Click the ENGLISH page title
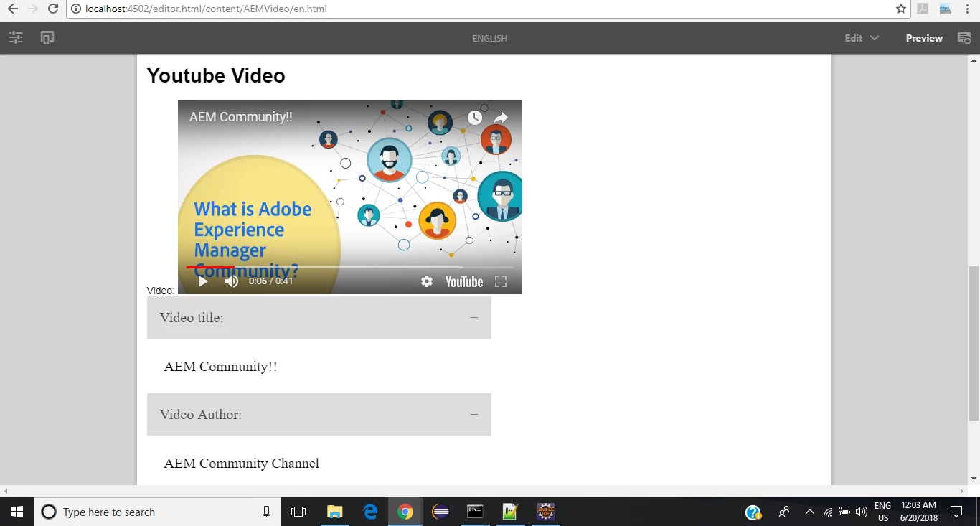The width and height of the screenshot is (980, 526). click(x=490, y=39)
